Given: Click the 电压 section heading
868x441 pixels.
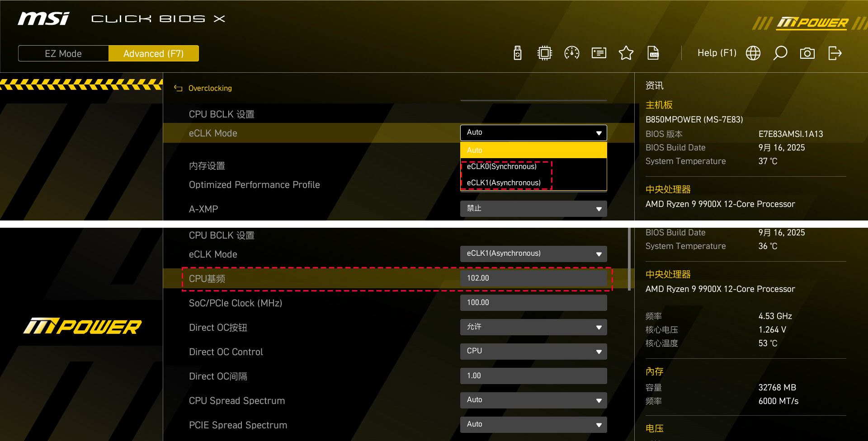Looking at the screenshot, I should (x=655, y=428).
